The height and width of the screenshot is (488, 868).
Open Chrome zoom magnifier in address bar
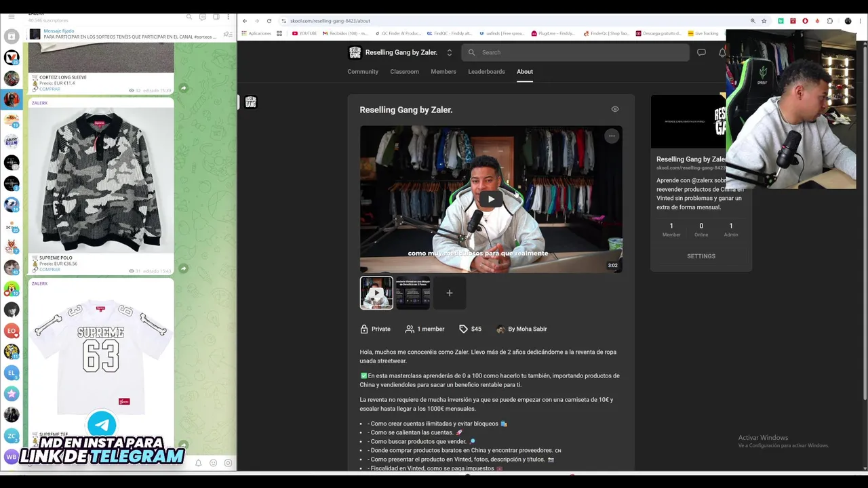[753, 21]
